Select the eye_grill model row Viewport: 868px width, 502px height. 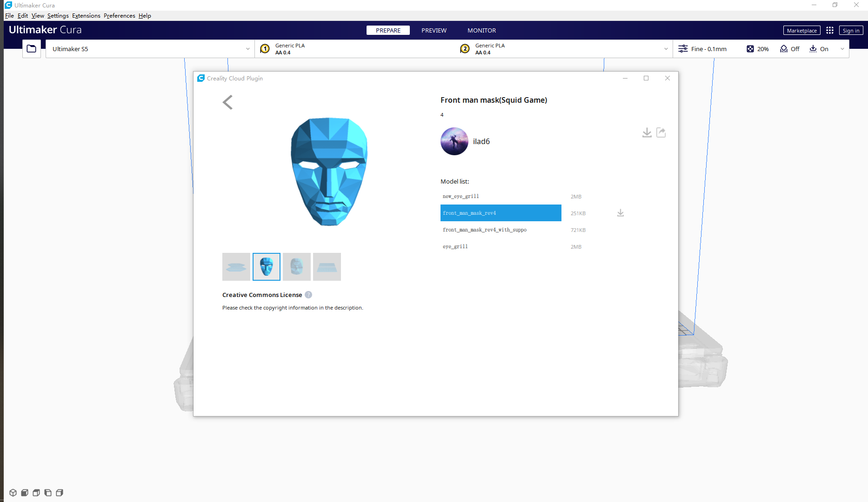click(x=501, y=246)
